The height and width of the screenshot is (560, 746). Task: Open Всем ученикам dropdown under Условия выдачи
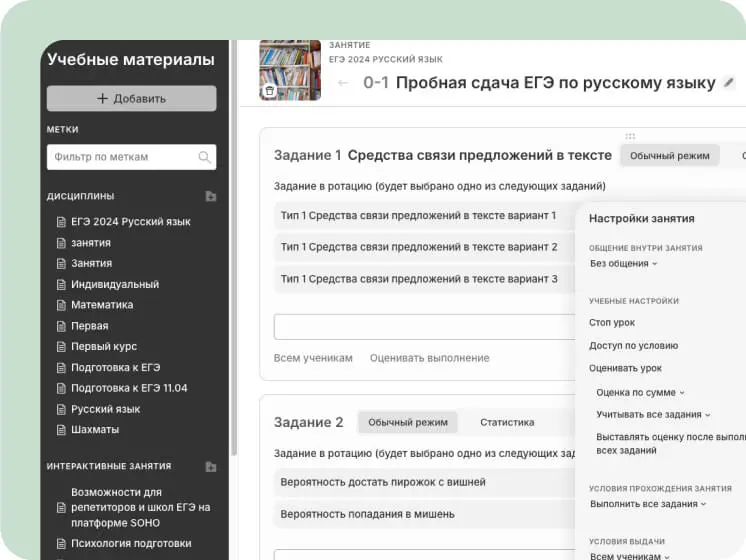coord(629,556)
